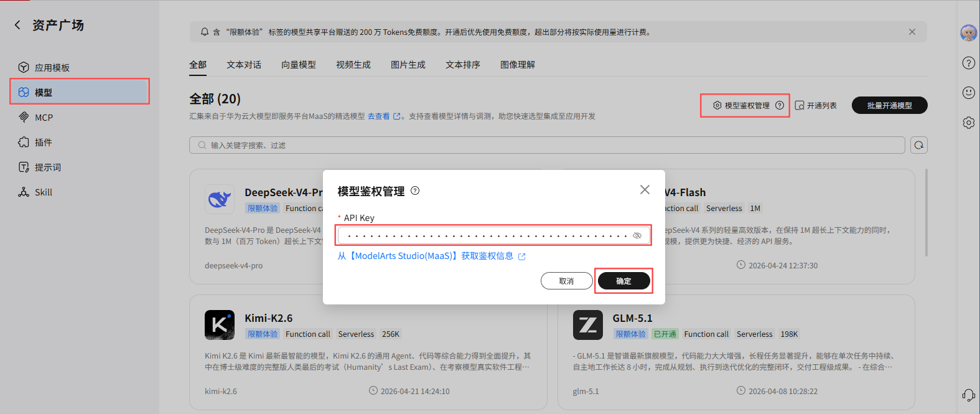980x414 pixels.
Task: Switch to the 图像理解 tab
Action: pos(518,65)
